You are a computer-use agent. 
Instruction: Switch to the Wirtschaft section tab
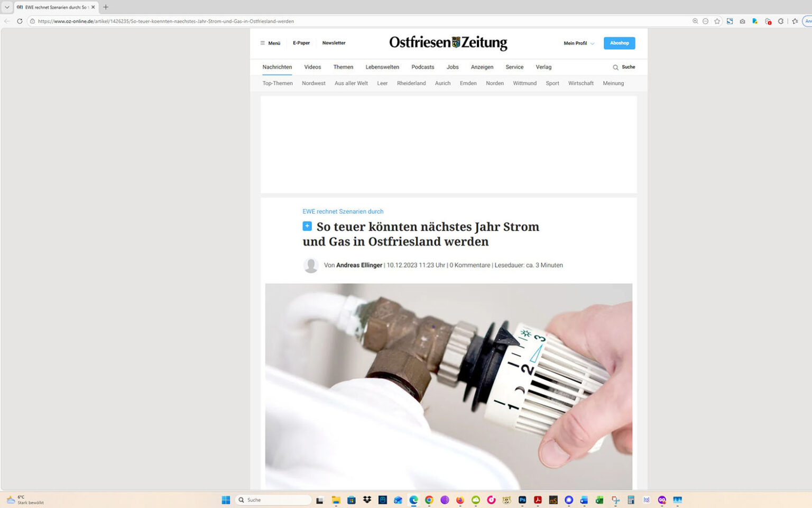tap(580, 83)
